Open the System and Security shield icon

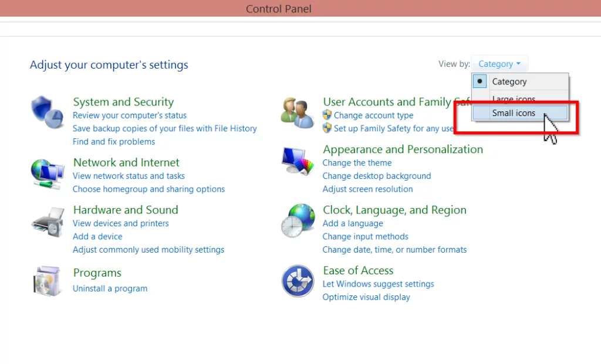point(47,112)
